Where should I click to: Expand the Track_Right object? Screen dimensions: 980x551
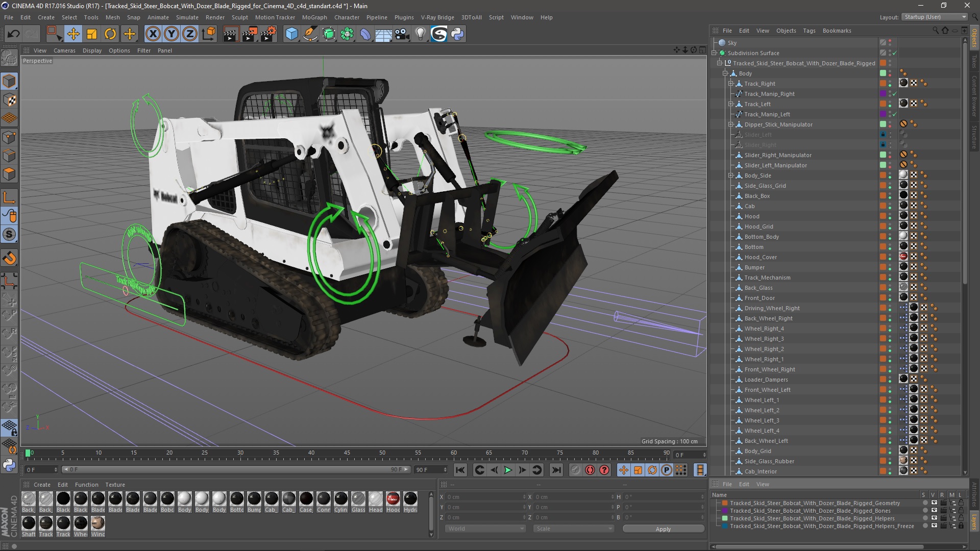click(x=730, y=84)
